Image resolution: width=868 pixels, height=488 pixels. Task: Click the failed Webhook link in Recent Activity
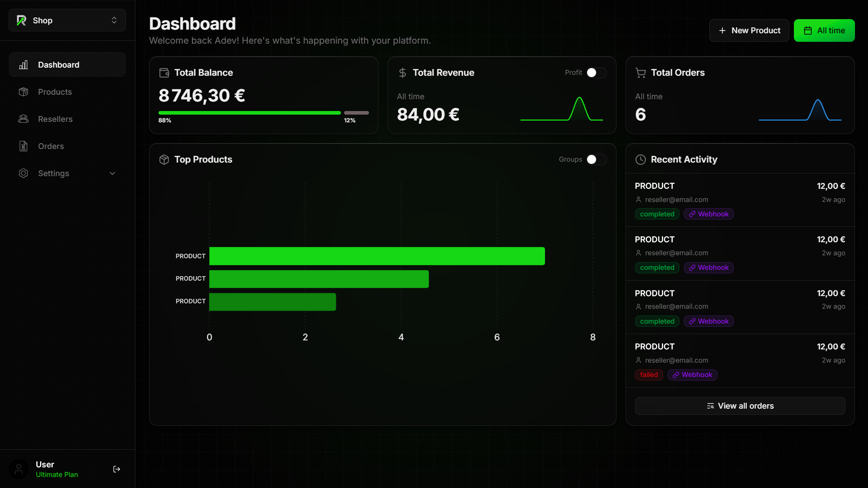tap(692, 374)
